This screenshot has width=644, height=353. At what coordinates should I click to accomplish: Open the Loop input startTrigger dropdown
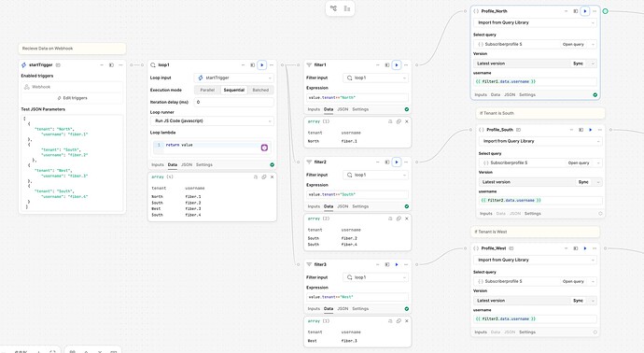coord(233,78)
